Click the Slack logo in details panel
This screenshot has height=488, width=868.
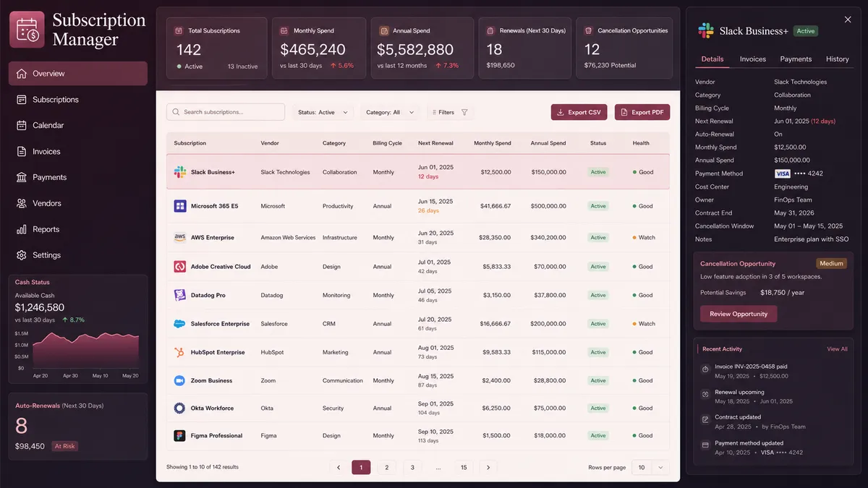pos(706,30)
